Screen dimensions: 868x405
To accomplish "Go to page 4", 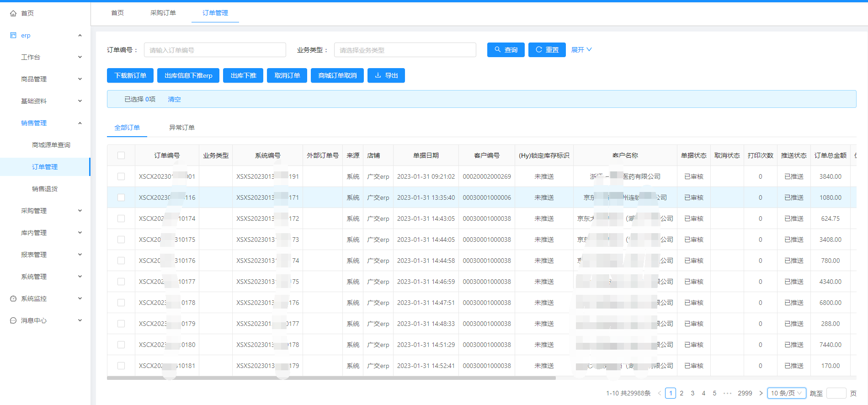I will (x=703, y=393).
